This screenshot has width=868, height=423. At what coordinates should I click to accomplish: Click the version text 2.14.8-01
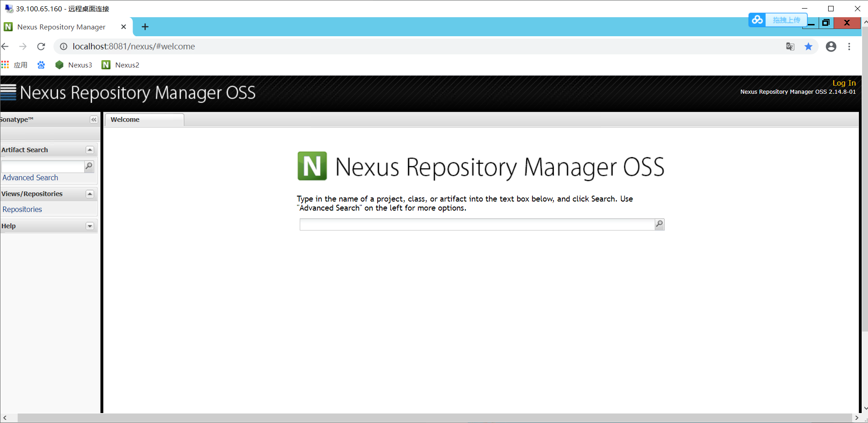pyautogui.click(x=842, y=91)
